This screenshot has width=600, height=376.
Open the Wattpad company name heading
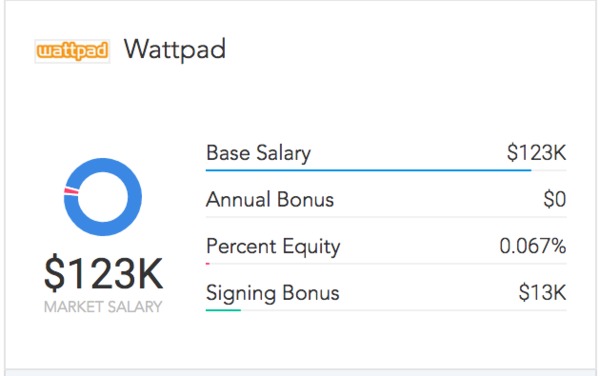tap(175, 50)
